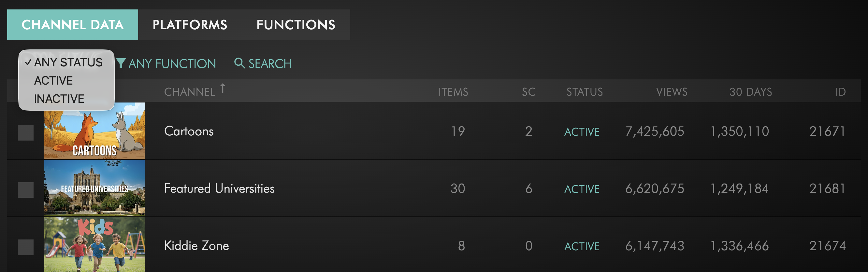The image size is (868, 272).
Task: Select the CHANNEL DATA tab
Action: tap(72, 25)
